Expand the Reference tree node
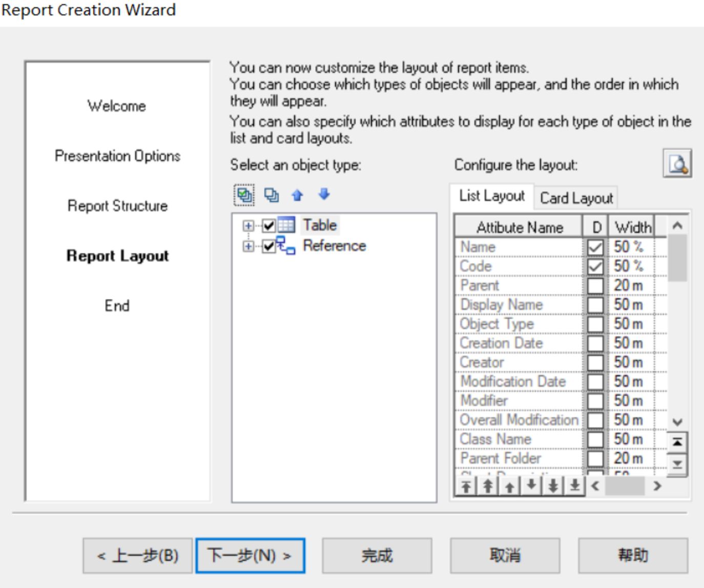 pos(247,246)
